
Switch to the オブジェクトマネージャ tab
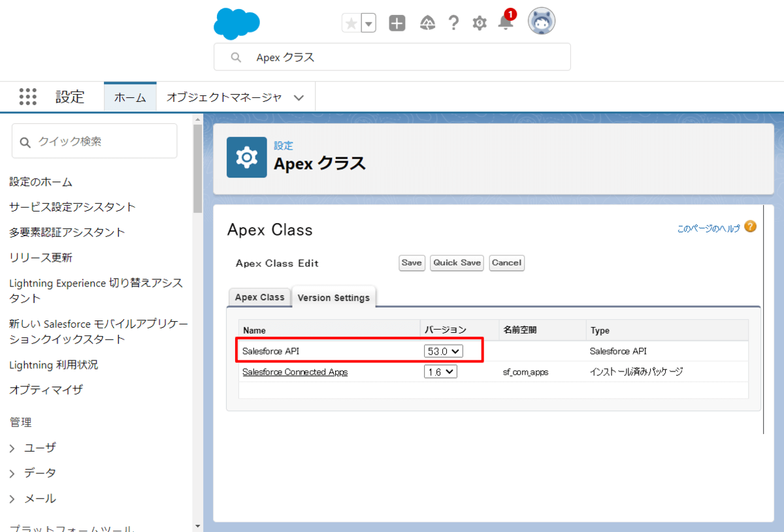pyautogui.click(x=224, y=97)
